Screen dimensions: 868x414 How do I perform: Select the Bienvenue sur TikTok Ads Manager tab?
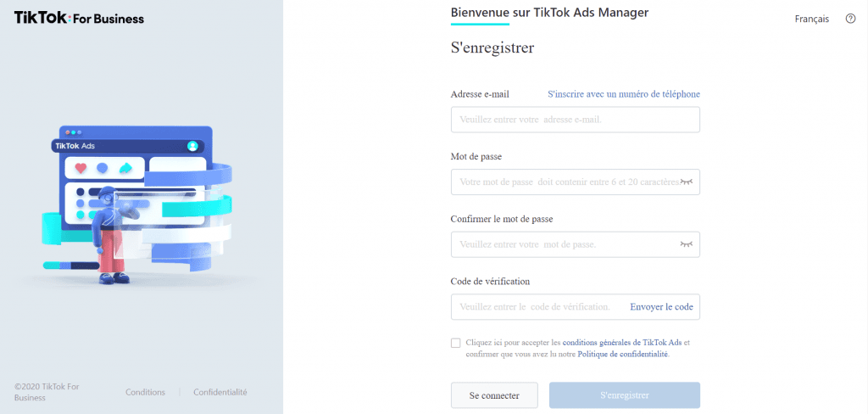coord(549,12)
